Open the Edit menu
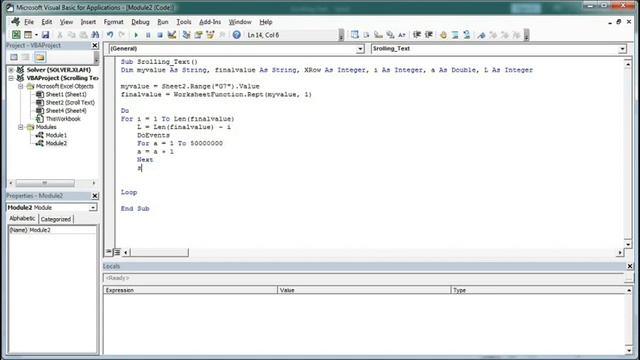 coord(47,22)
